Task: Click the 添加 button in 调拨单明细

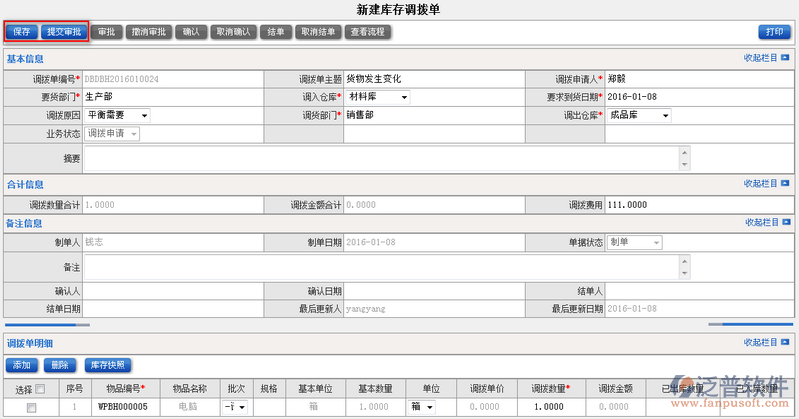Action: click(24, 365)
